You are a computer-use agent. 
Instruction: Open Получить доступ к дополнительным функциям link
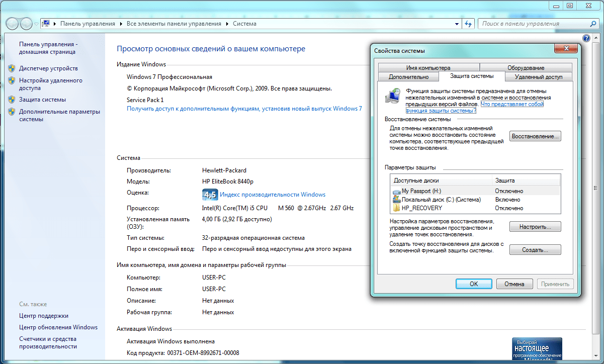(244, 109)
